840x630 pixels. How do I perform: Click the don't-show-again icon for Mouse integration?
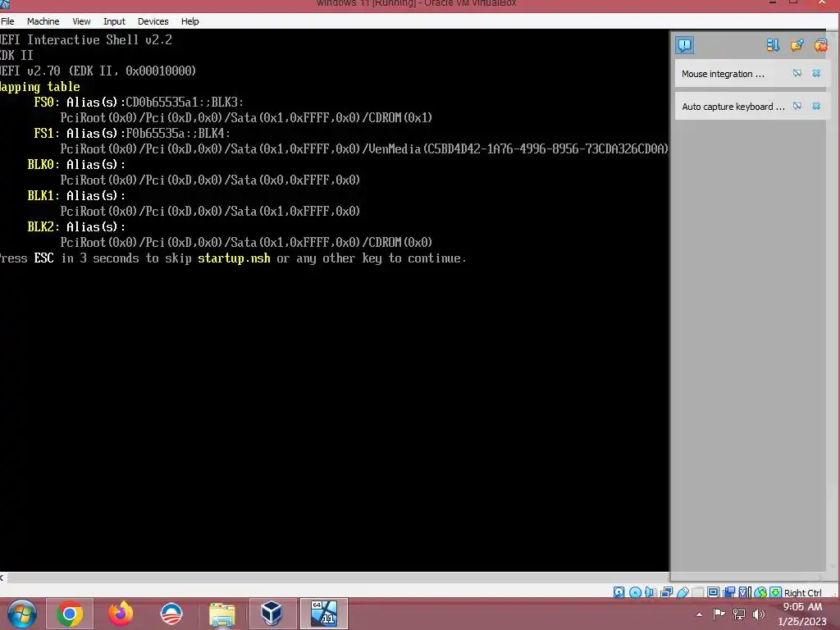[797, 73]
